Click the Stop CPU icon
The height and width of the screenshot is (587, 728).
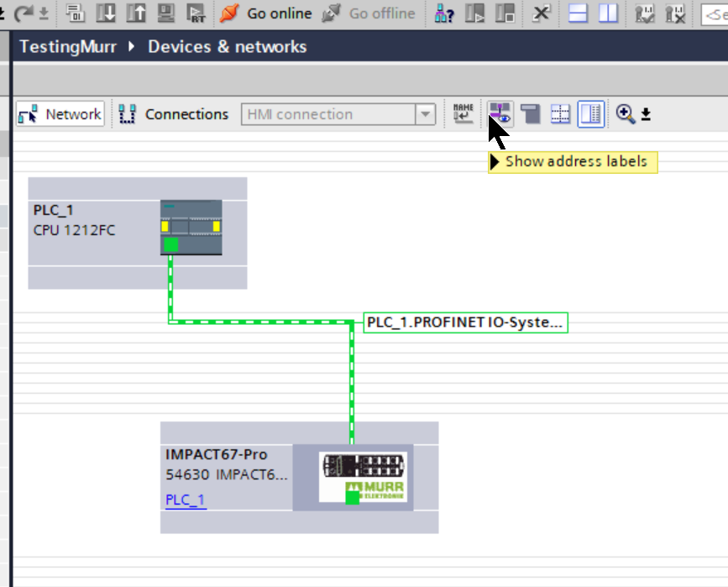505,13
